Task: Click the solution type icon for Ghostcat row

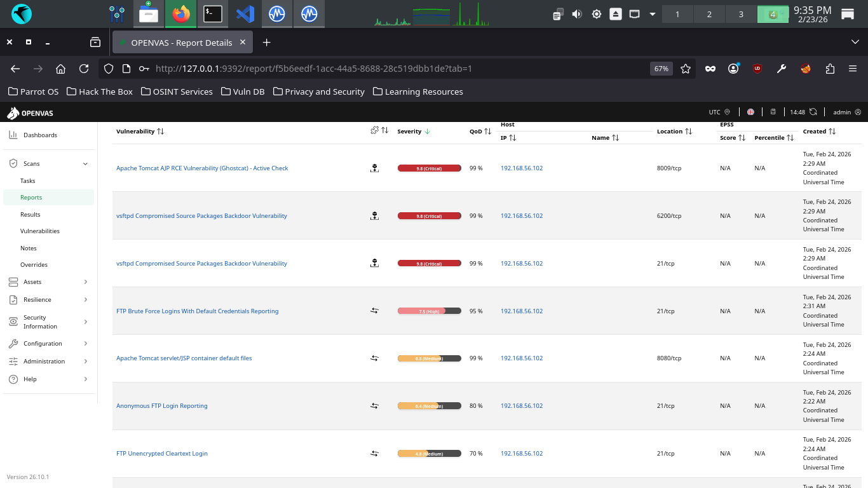Action: [374, 168]
